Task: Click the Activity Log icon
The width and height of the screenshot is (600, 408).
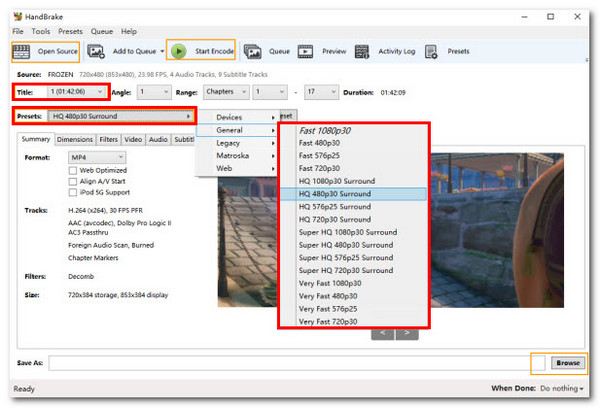Action: (362, 51)
